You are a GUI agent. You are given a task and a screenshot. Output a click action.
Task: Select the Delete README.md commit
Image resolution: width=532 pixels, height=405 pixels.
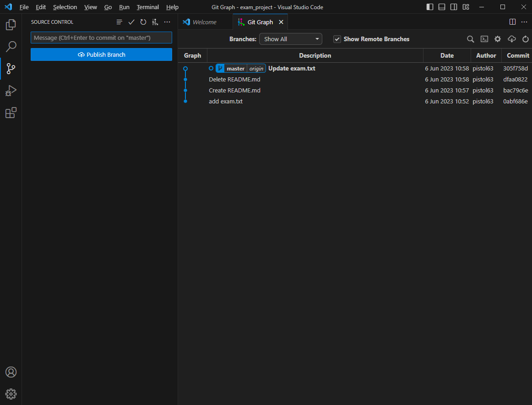234,79
